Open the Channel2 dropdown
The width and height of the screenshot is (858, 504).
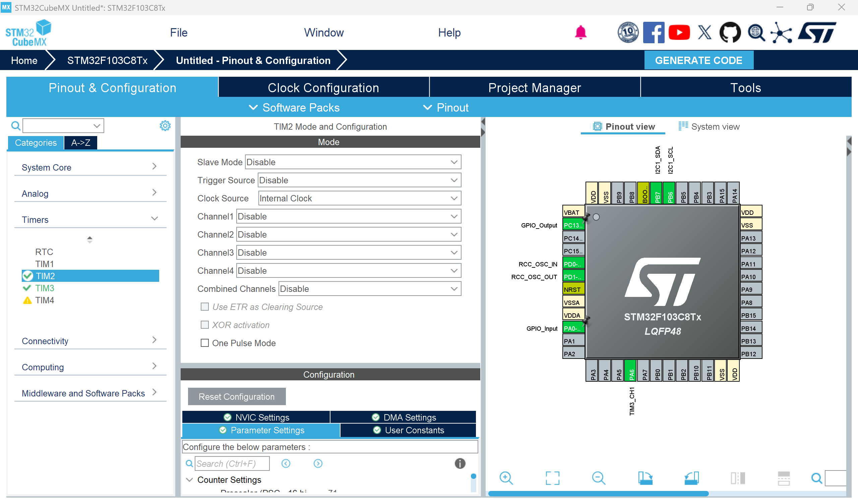[349, 234]
